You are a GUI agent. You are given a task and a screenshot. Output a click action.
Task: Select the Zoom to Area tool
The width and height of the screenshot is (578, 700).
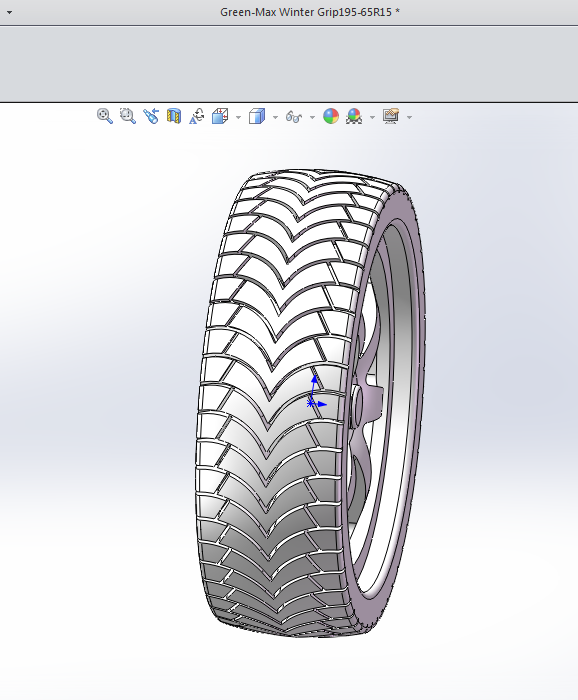[128, 116]
